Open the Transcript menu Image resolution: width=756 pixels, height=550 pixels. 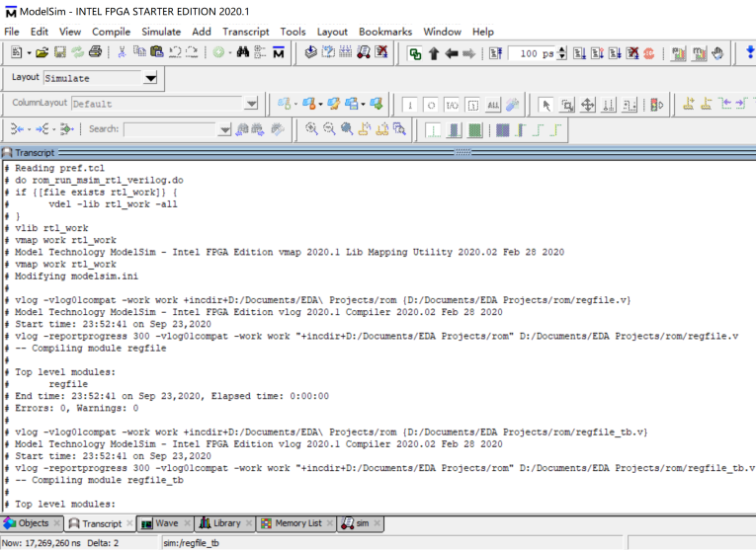[245, 32]
